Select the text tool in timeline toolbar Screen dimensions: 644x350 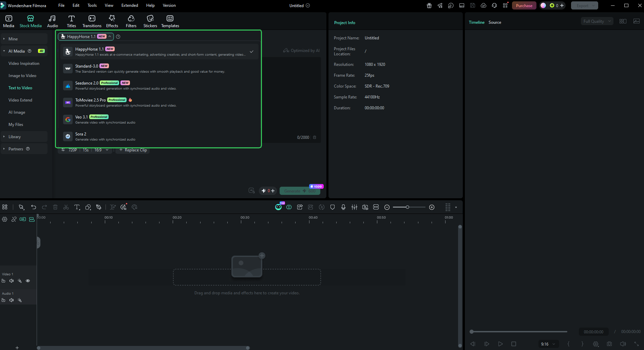tap(77, 207)
